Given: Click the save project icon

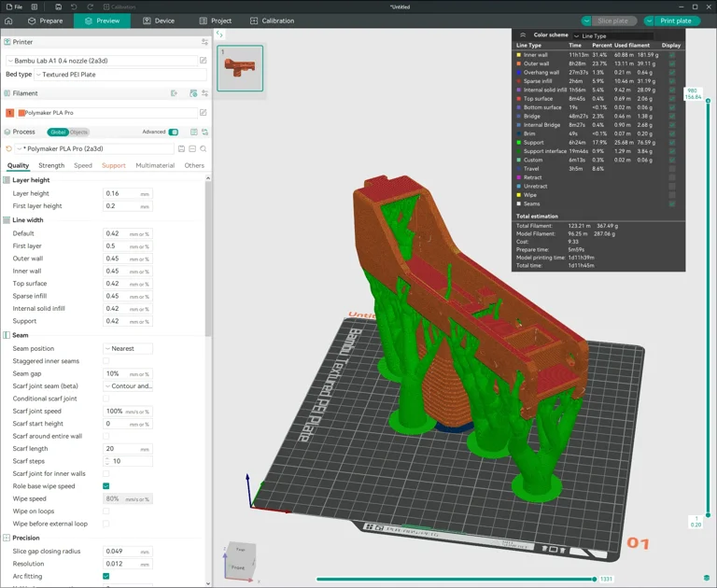Looking at the screenshot, I should pyautogui.click(x=58, y=7).
